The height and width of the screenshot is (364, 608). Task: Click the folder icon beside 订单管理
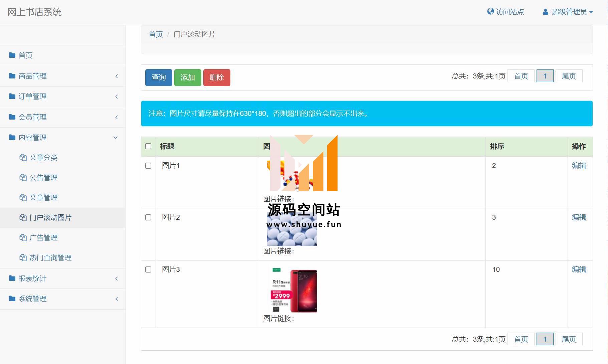pos(12,96)
